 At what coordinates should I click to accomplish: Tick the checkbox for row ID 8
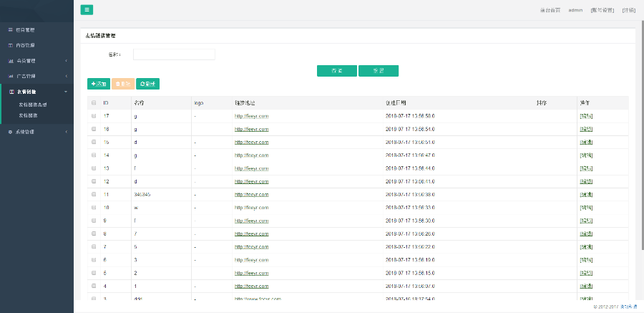94,233
